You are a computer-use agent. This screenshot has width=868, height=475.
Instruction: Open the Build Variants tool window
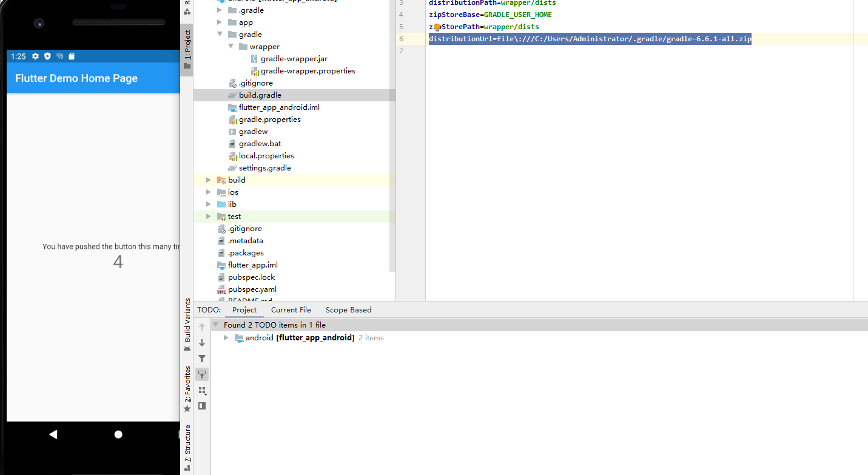(187, 325)
